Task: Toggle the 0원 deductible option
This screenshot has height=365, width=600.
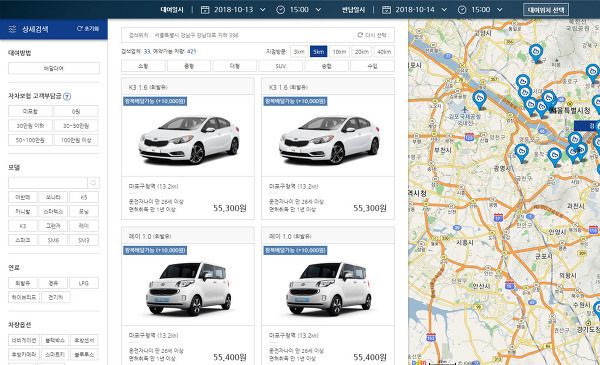Action: [76, 111]
